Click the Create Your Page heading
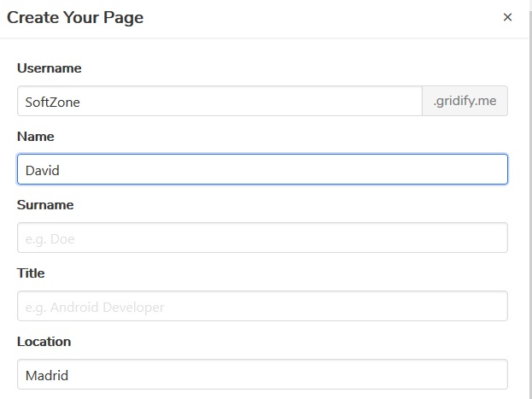 75,17
